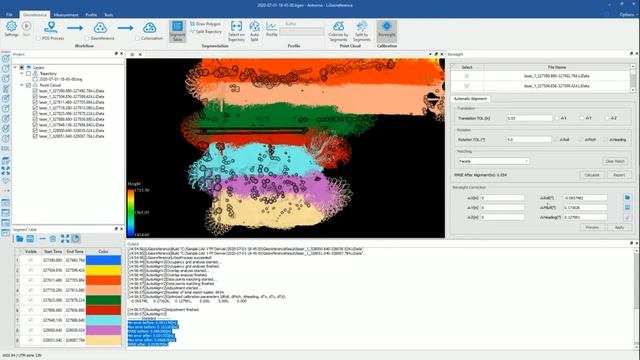Viewport: 640px width, 360px height.
Task: Switch to the Profile ribbon tab
Action: tap(91, 15)
